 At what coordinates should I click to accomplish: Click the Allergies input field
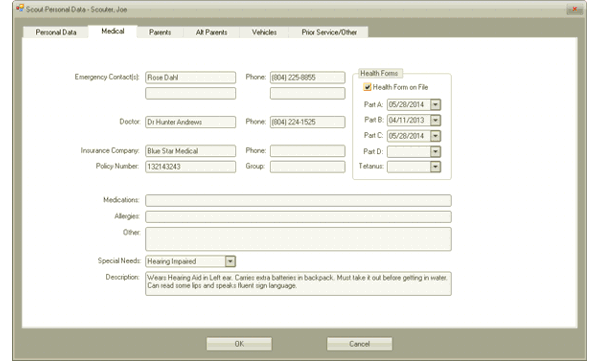pos(298,217)
